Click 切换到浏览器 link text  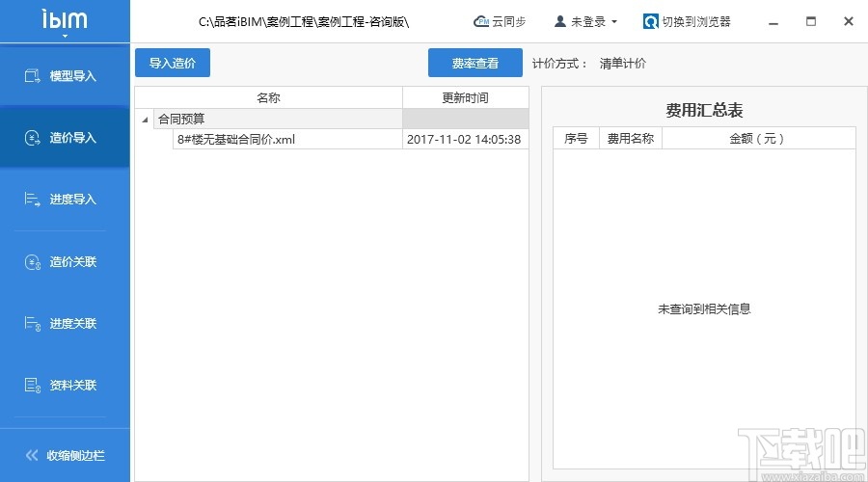pos(696,21)
